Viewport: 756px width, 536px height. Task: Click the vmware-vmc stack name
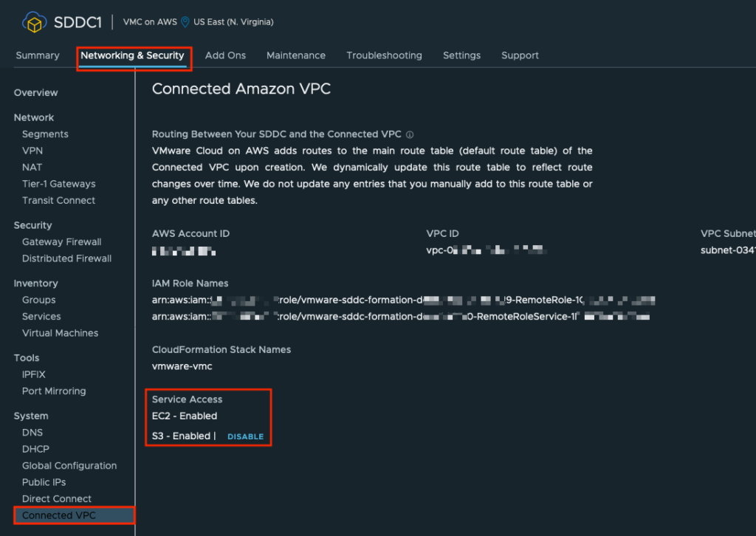182,366
